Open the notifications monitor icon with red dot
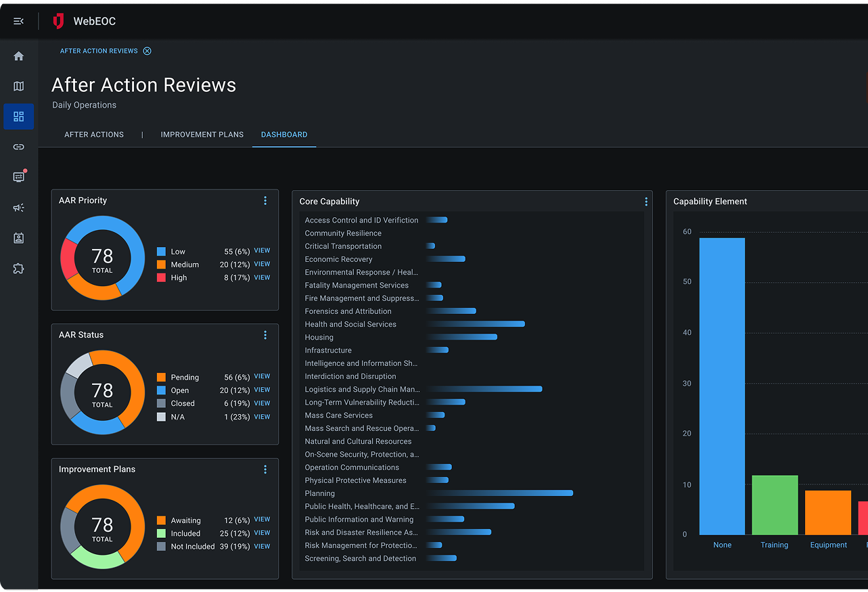 [x=18, y=177]
